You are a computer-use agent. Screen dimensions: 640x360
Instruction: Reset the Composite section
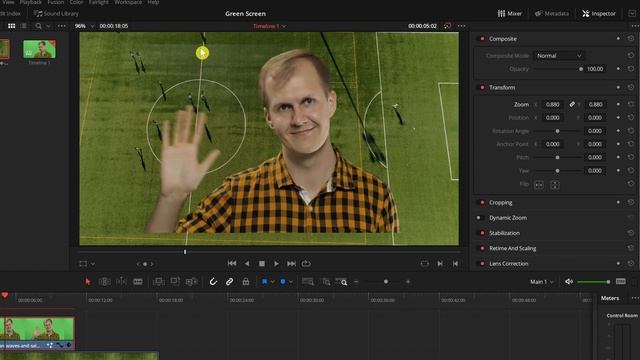[631, 39]
